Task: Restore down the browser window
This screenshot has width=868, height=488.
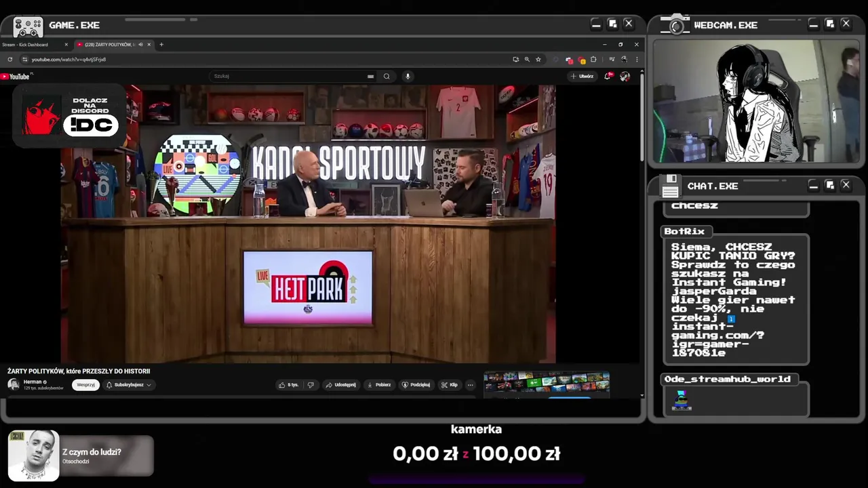Action: click(x=620, y=45)
